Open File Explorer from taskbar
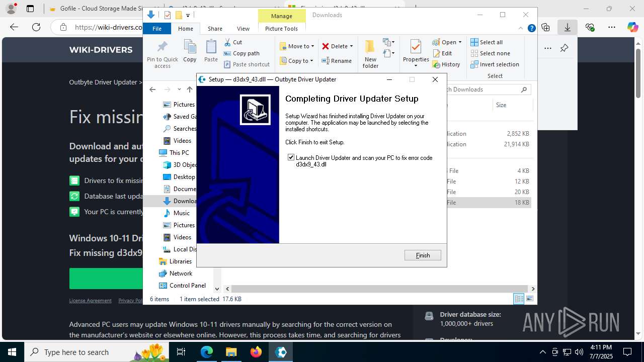 (x=231, y=352)
